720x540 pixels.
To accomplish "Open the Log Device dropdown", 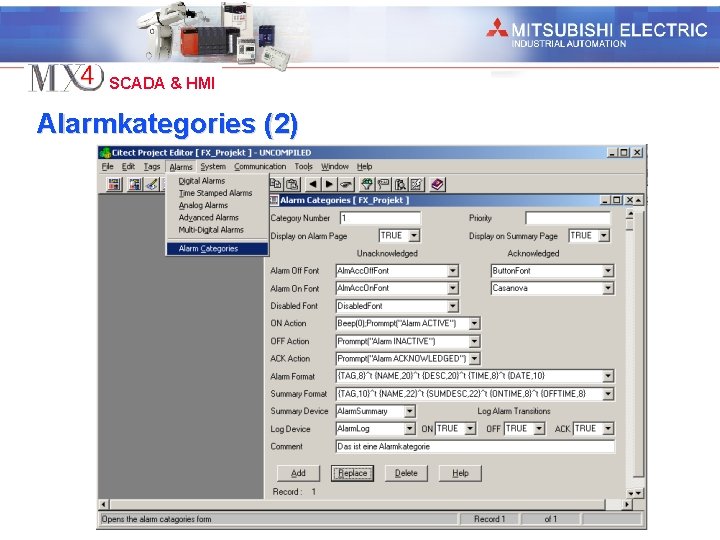I will [410, 429].
